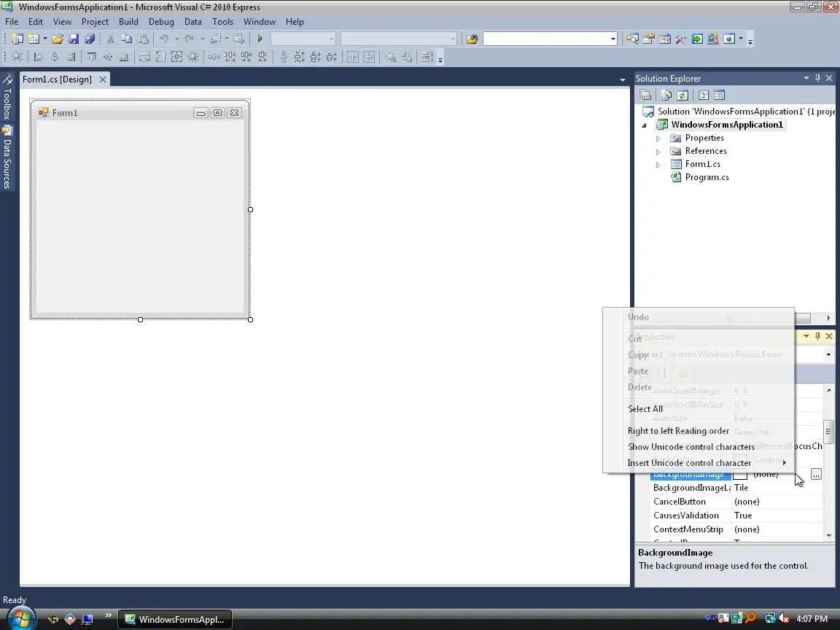This screenshot has height=630, width=840.
Task: Click the Bring to Front layout icon
Action: pyautogui.click(x=391, y=57)
